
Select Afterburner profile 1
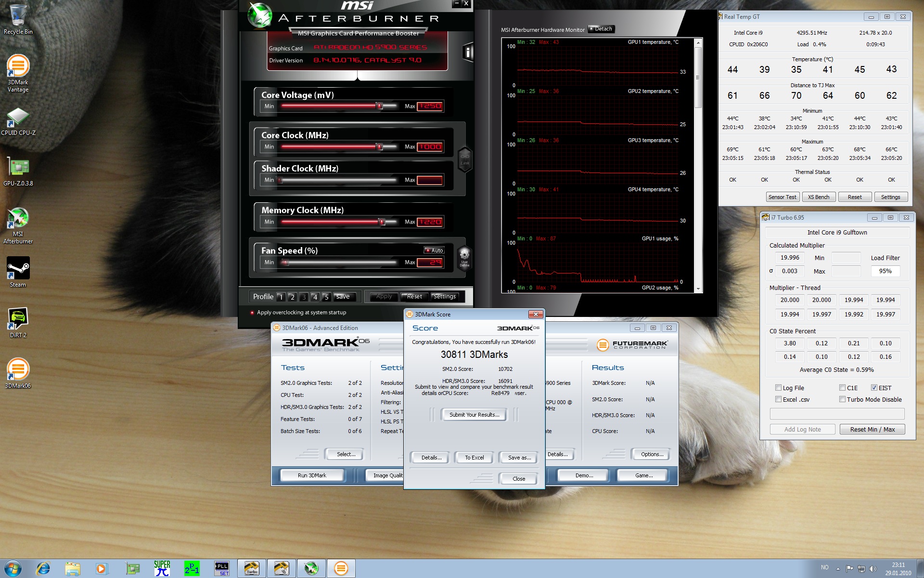pyautogui.click(x=281, y=297)
